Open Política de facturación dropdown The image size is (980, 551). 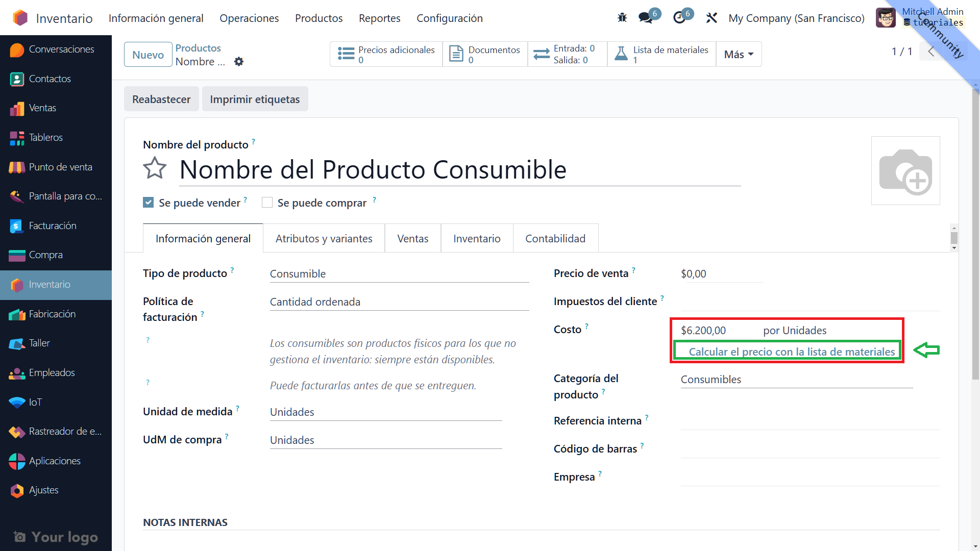(399, 302)
